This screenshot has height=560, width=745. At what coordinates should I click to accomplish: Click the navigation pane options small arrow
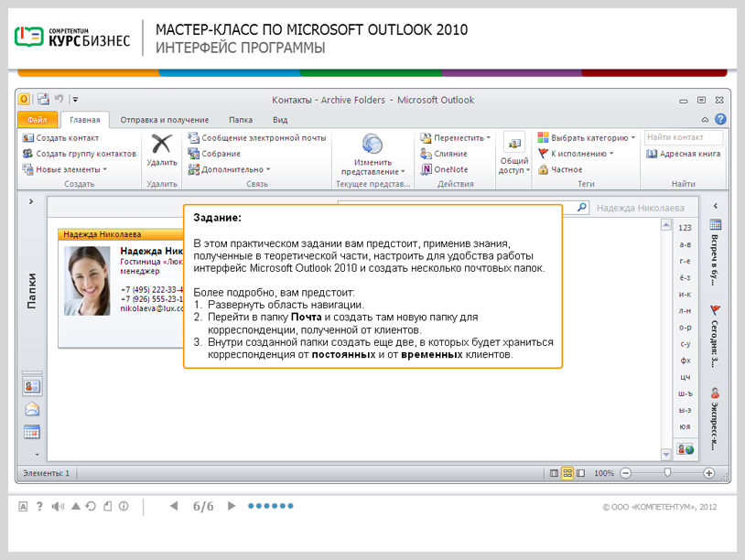tap(37, 455)
